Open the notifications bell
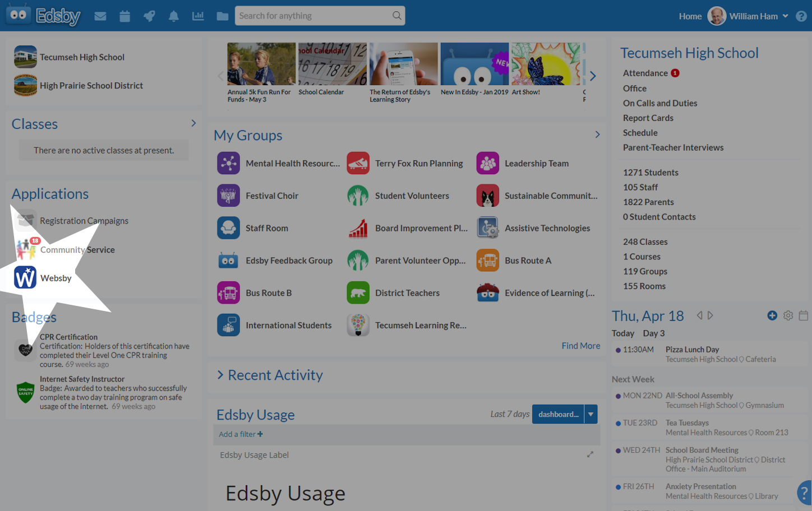812x511 pixels. [174, 16]
